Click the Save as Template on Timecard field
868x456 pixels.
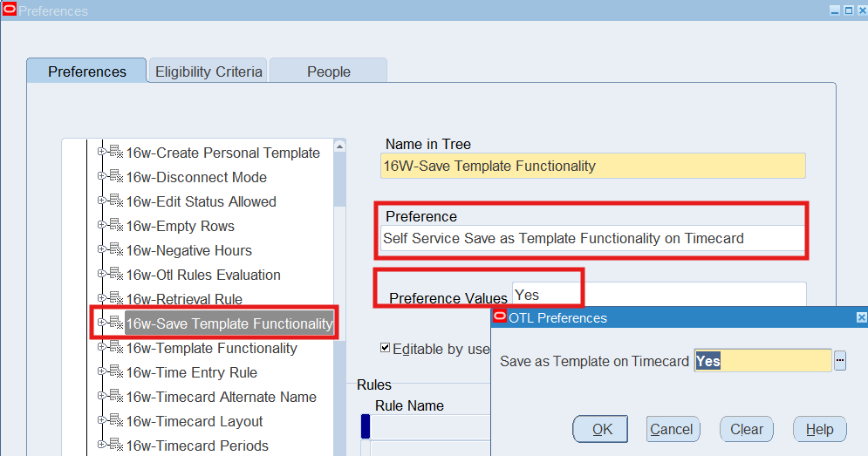click(762, 361)
